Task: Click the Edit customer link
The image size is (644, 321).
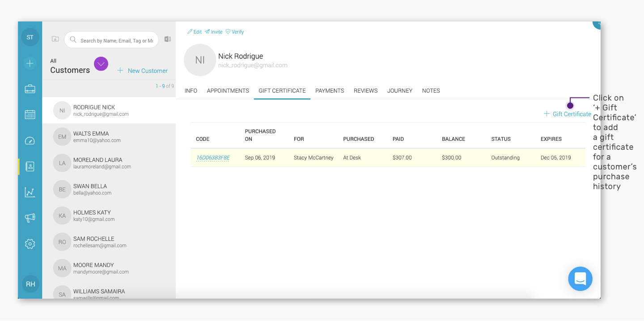Action: 195,32
